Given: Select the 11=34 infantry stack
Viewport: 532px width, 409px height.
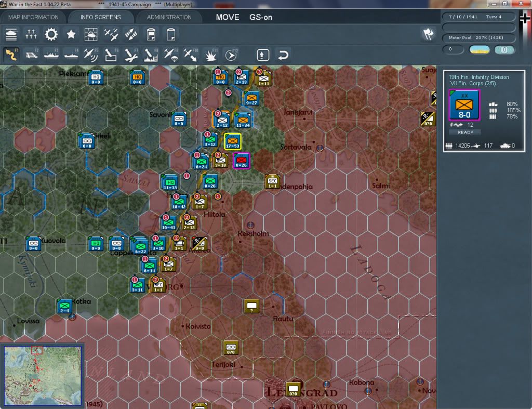Looking at the screenshot, I should click(243, 121).
